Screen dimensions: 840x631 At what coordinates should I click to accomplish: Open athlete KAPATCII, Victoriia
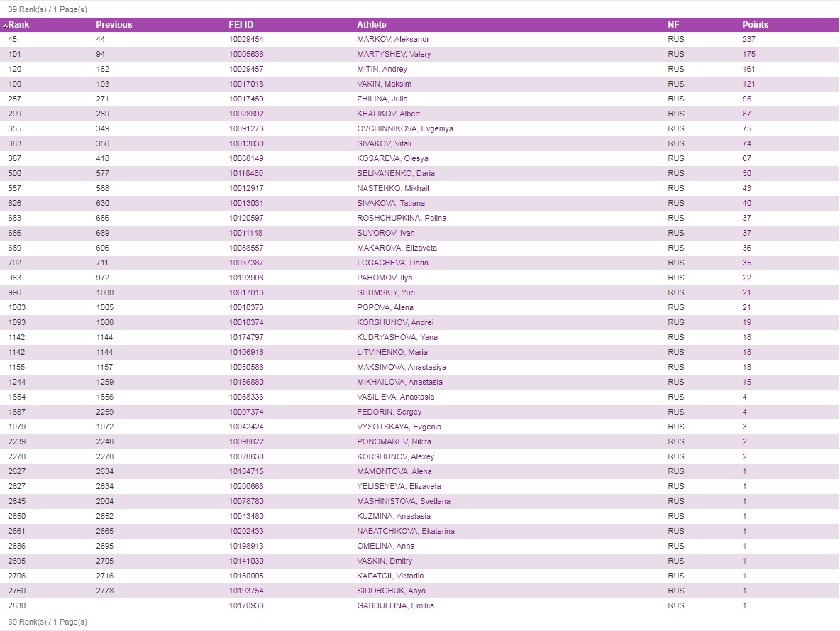click(x=390, y=576)
